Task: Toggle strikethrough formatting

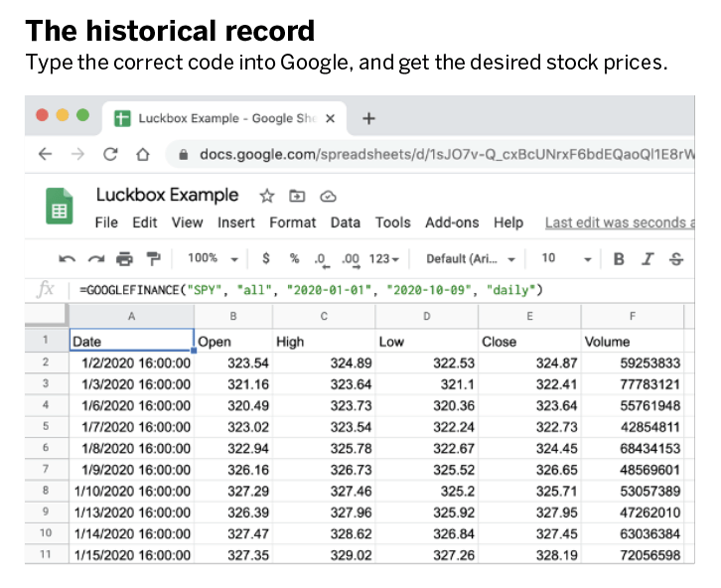Action: coord(676,259)
